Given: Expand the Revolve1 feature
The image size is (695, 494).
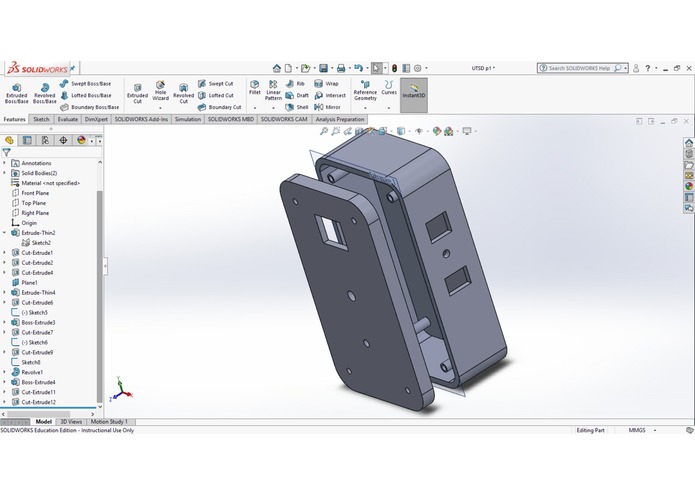Looking at the screenshot, I should 5,372.
